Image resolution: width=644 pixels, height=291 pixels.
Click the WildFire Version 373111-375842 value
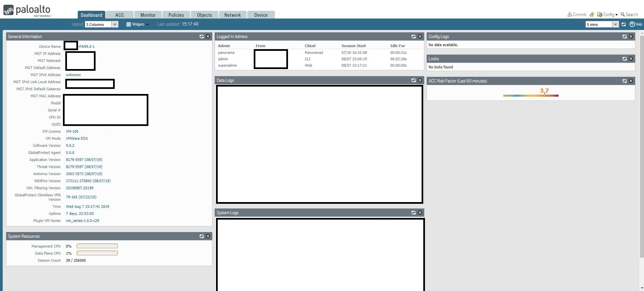[x=88, y=181]
